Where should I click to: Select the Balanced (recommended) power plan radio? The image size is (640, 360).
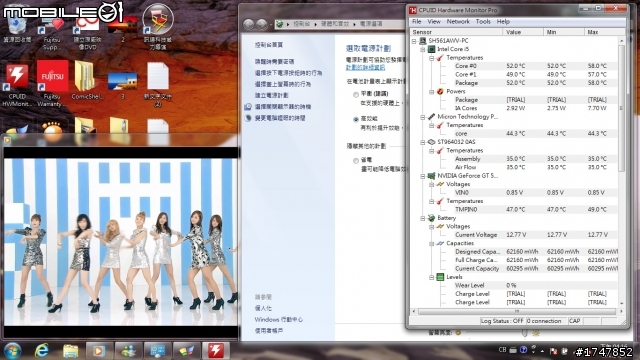pyautogui.click(x=356, y=94)
